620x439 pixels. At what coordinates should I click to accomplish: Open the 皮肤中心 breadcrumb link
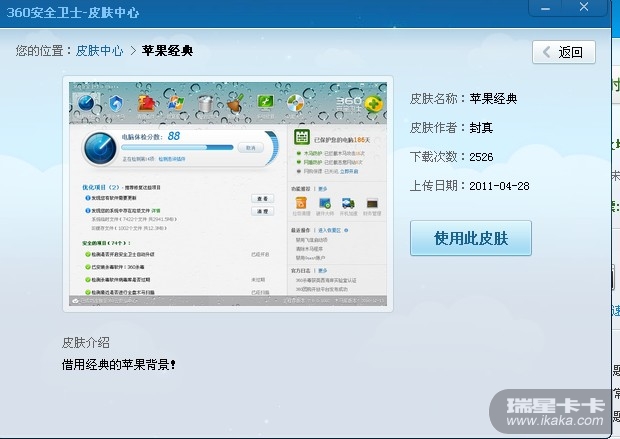99,51
